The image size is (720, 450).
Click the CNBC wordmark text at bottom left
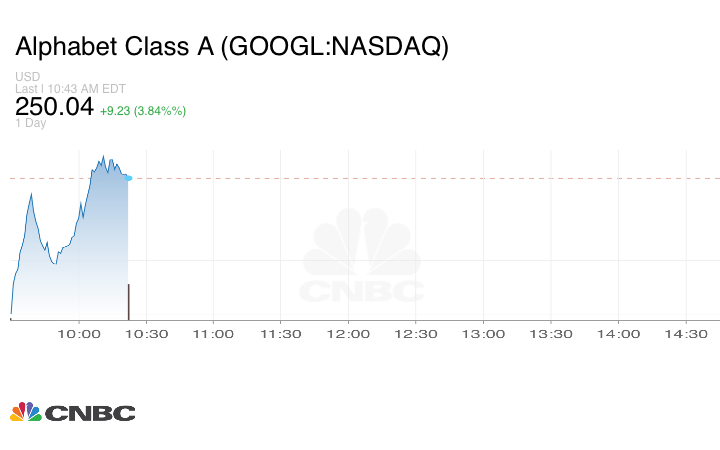90,412
